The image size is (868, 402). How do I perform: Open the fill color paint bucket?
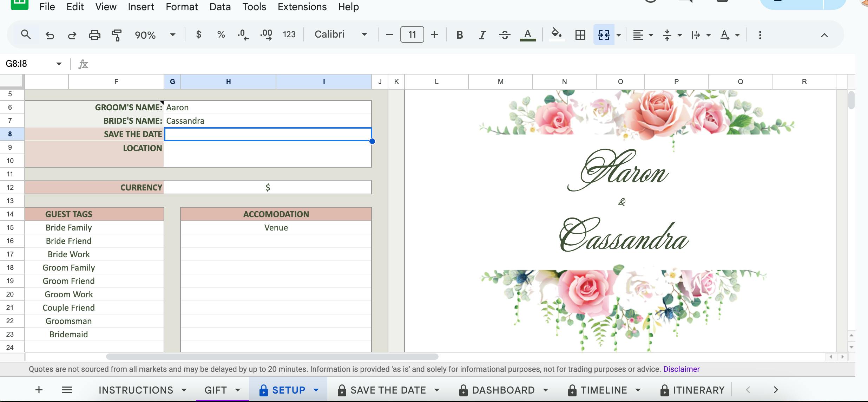[x=556, y=34]
